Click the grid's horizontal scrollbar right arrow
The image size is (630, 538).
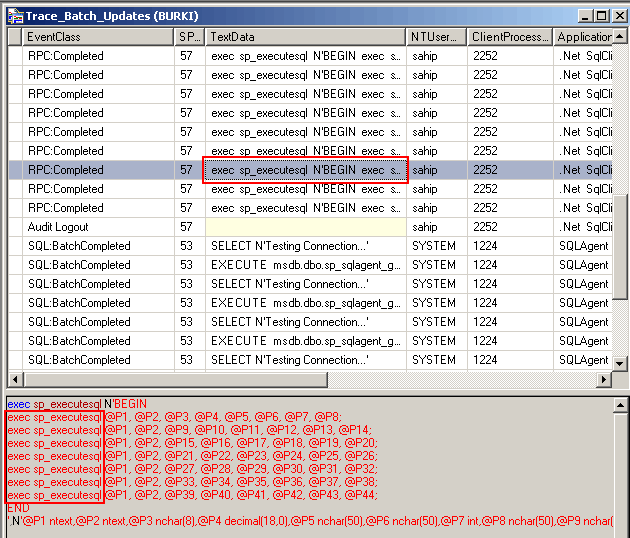pos(604,380)
